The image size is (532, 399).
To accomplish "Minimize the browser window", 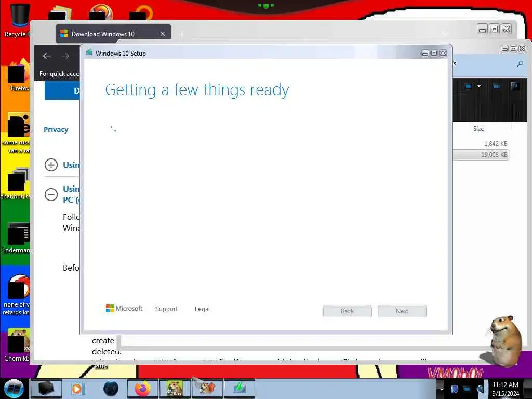I will (x=482, y=30).
